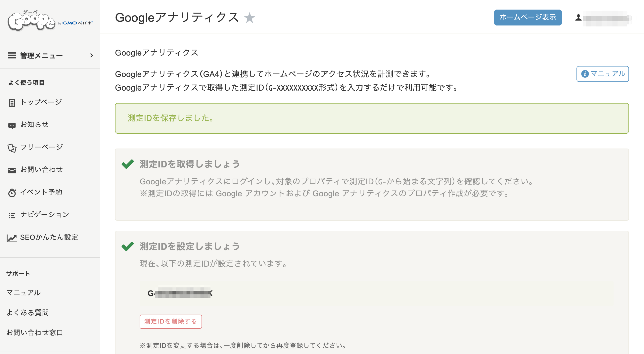
Task: Click the GMOペパボ brand text
Action: click(77, 23)
